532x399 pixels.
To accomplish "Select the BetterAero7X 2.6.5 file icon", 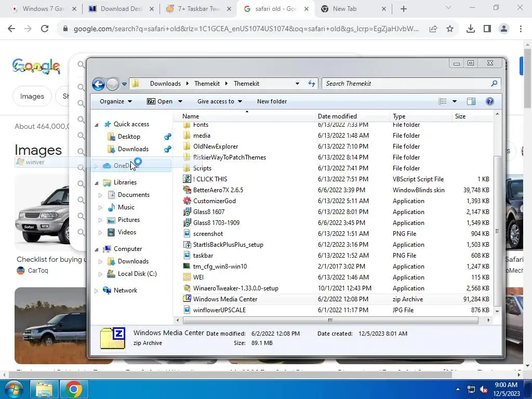I will (x=187, y=190).
